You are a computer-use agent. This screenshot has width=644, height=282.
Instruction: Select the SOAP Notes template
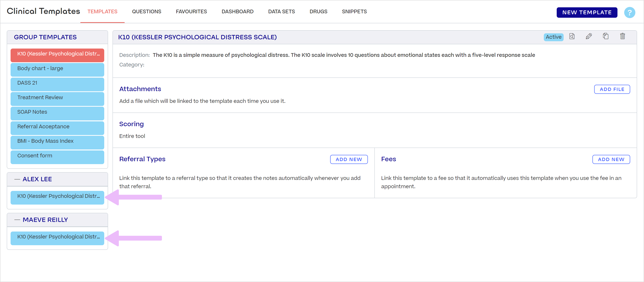57,113
